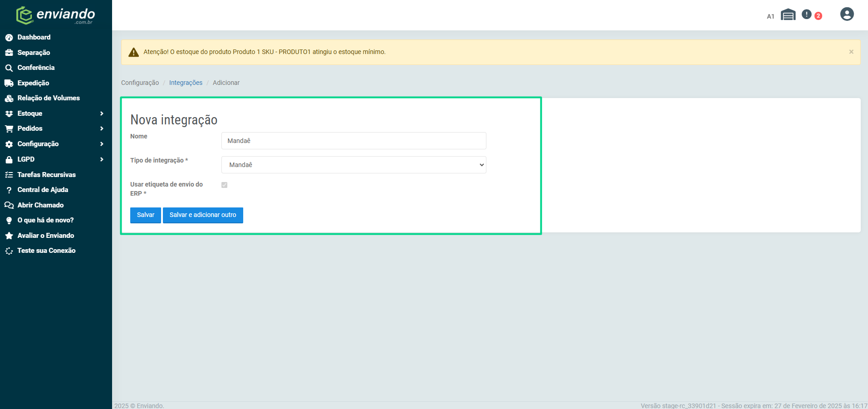Open Central de Ajuda link

(43, 190)
